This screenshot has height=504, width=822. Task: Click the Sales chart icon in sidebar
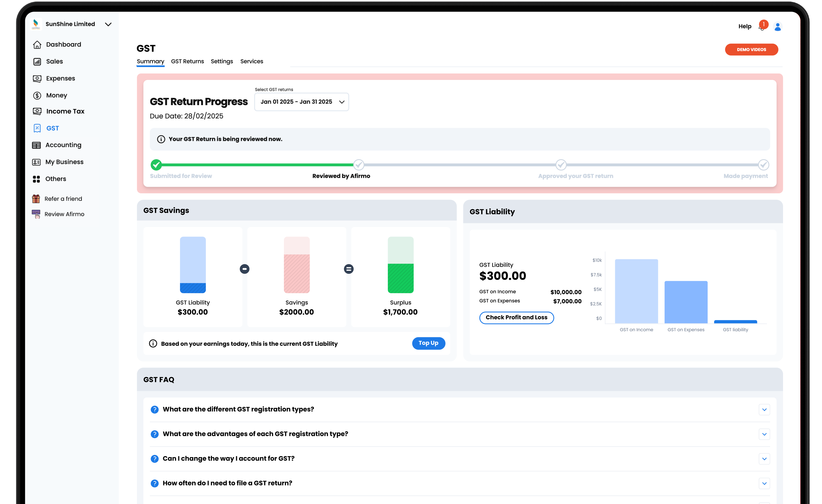click(37, 62)
